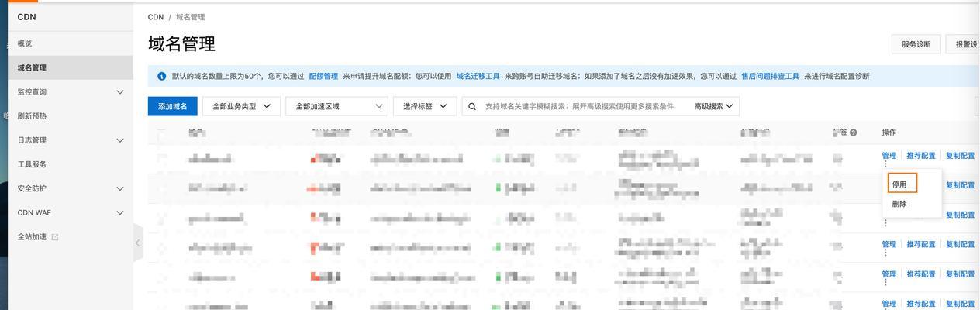The image size is (980, 310).
Task: Choose 删除 in the popup menu
Action: click(899, 204)
